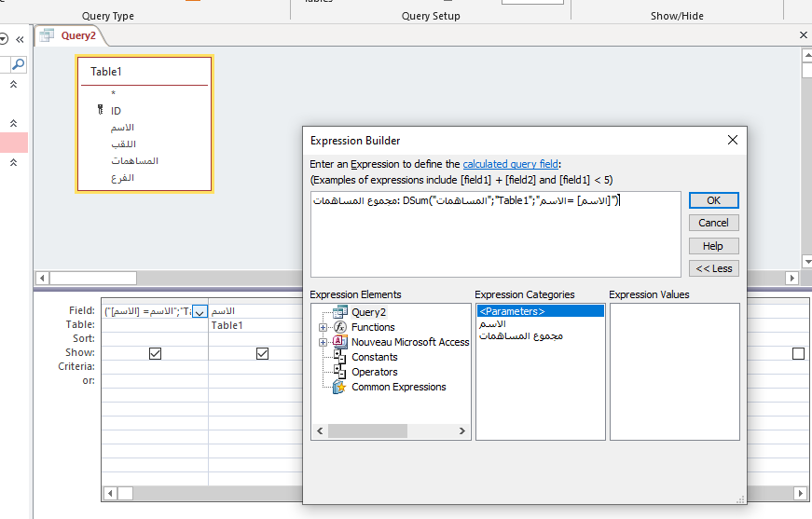
Task: Click the Expression Elements horizontal scrollbar thumb
Action: tap(367, 430)
